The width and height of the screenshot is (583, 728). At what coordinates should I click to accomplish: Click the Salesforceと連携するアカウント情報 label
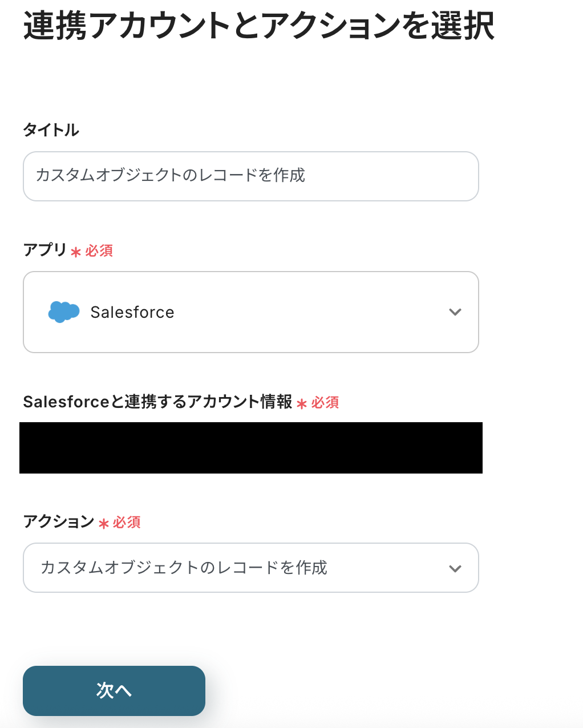pyautogui.click(x=157, y=402)
